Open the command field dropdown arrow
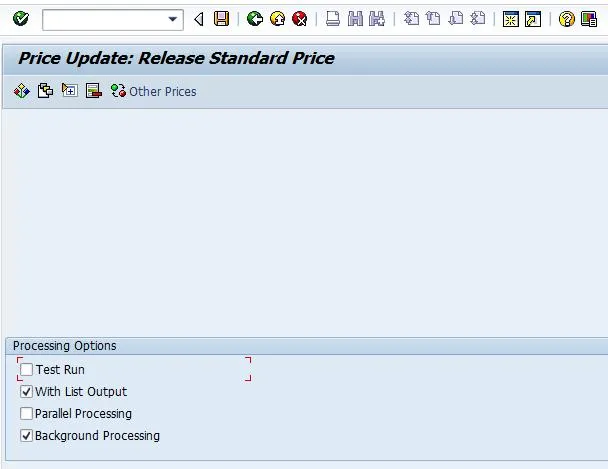The width and height of the screenshot is (608, 469). pyautogui.click(x=173, y=19)
